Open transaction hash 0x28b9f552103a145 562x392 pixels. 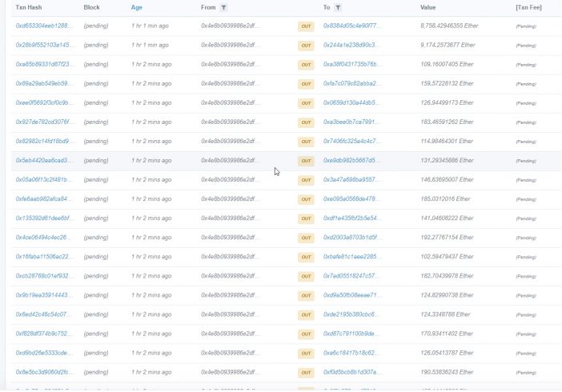point(45,45)
